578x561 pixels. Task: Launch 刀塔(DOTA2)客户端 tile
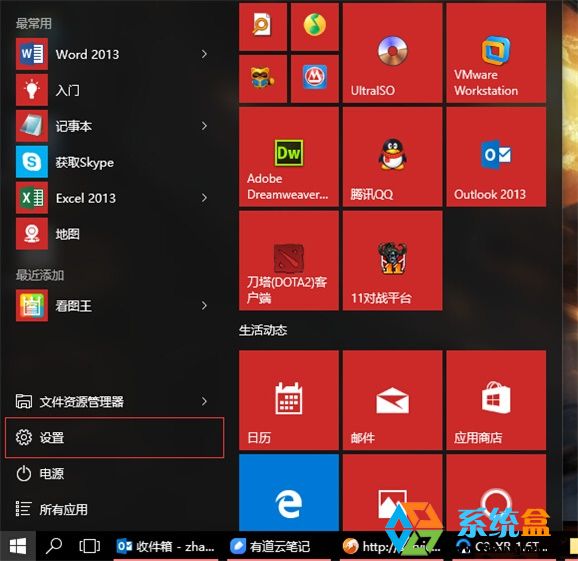(289, 261)
